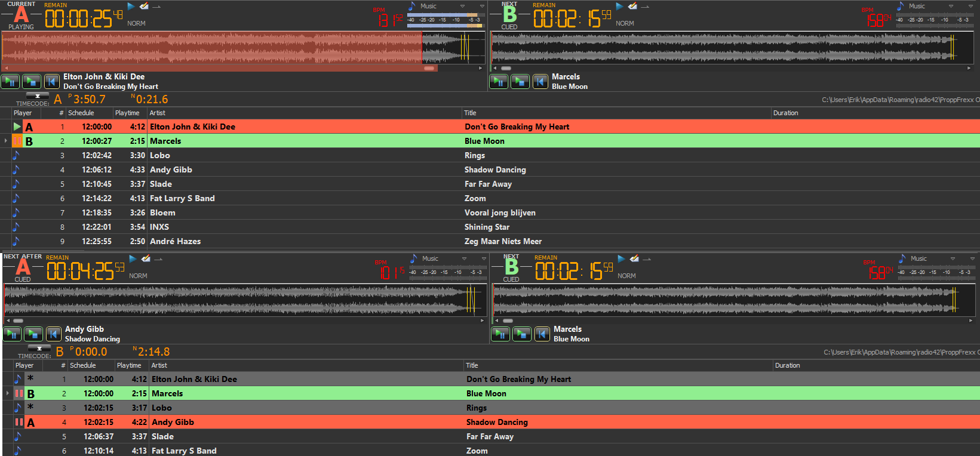The width and height of the screenshot is (980, 456).
Task: Open the edit pencil icon in top player A
Action: (x=144, y=7)
